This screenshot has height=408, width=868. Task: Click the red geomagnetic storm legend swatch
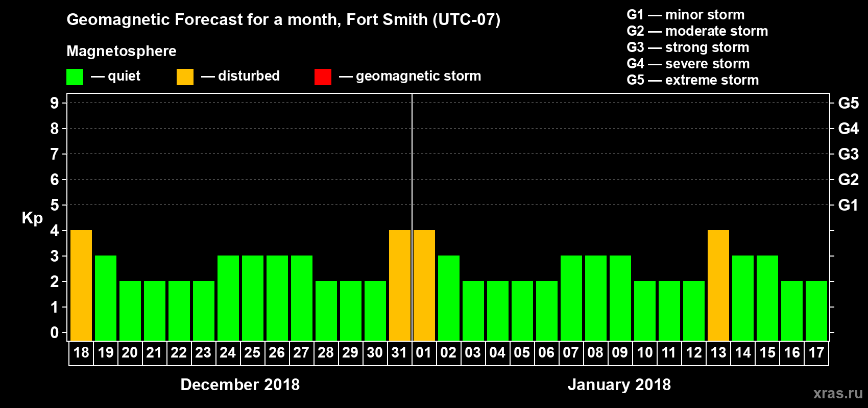pos(323,77)
